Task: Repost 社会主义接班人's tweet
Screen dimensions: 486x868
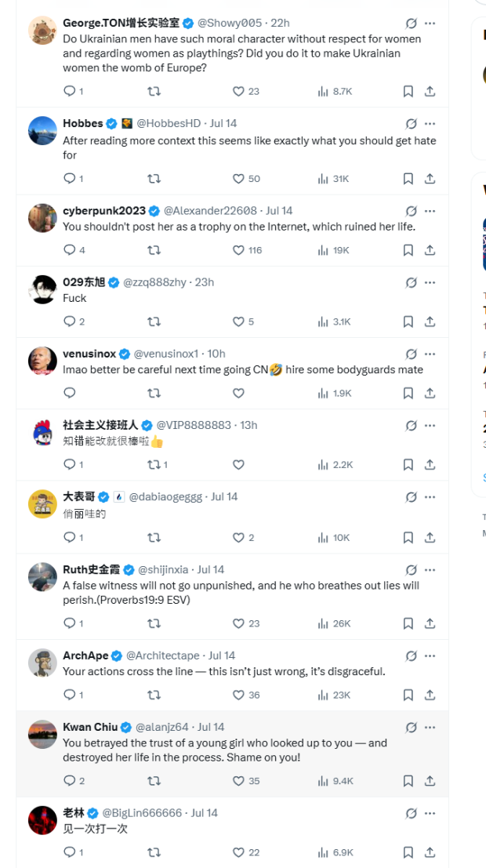Action: [154, 464]
